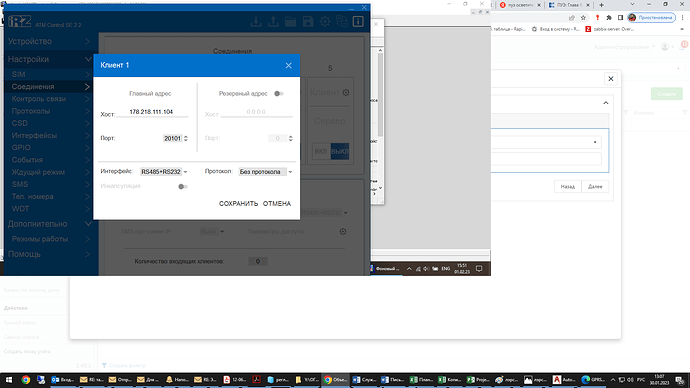Toggle the Инкапсуляция switch

point(183,187)
